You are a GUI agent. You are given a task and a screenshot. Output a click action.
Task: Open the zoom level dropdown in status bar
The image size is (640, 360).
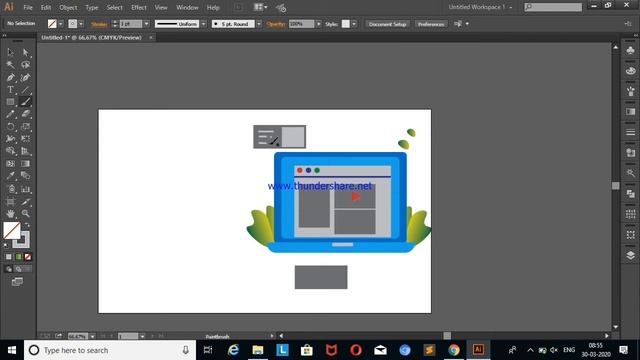pyautogui.click(x=93, y=336)
